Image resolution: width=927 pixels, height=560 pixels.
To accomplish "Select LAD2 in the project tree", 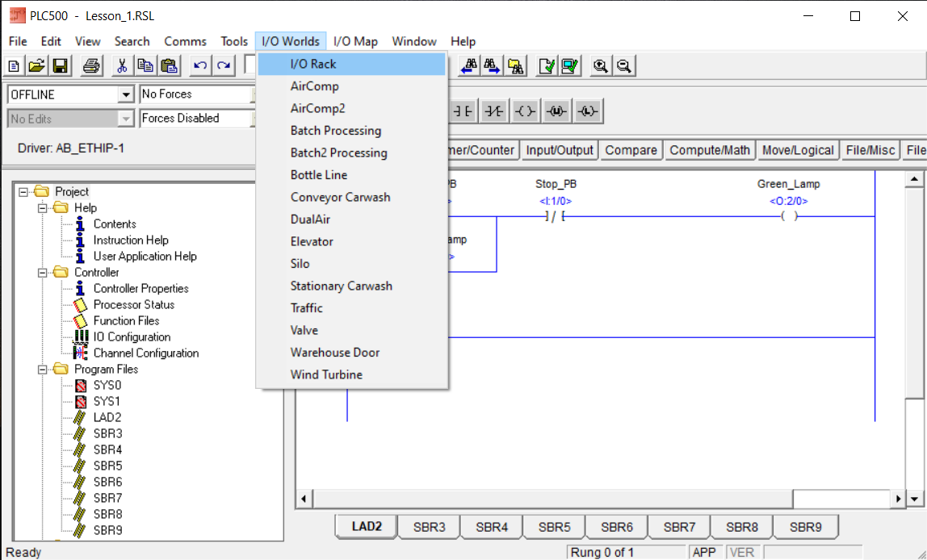I will pyautogui.click(x=107, y=418).
